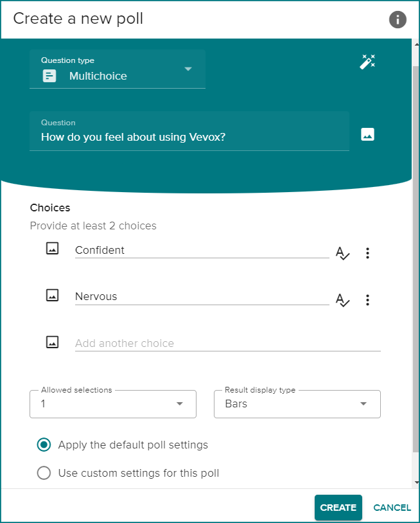Screen dimensions: 420x523
Task: Select Use custom settings for this poll
Action: point(44,474)
